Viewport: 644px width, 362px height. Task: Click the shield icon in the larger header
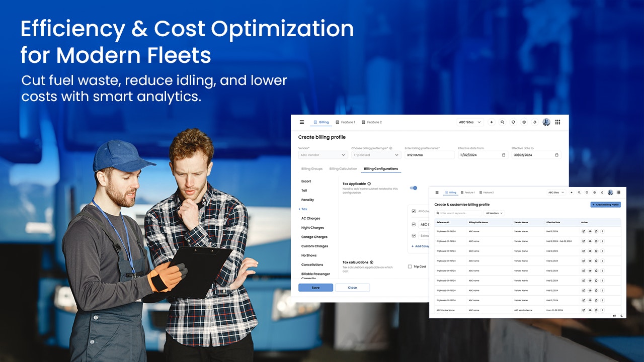(513, 122)
